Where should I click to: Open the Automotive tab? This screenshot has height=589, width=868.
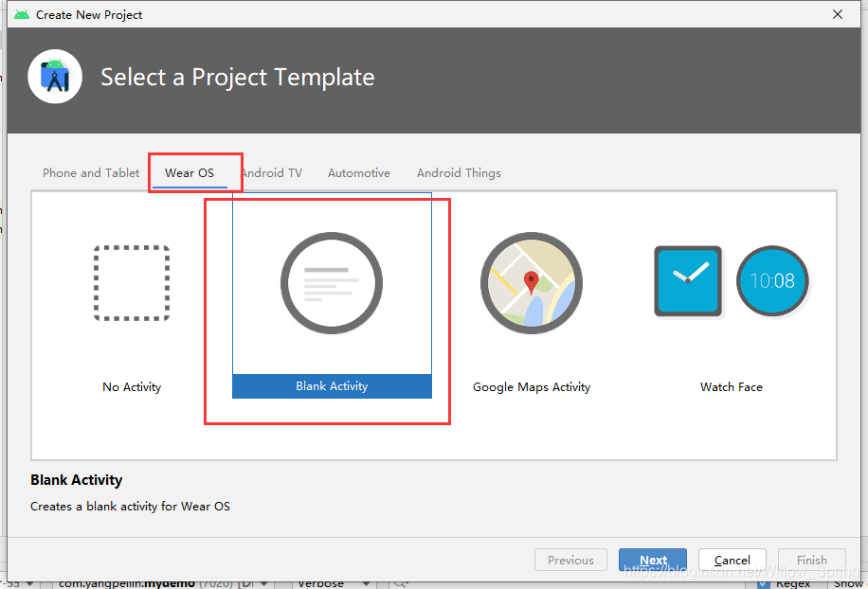pyautogui.click(x=359, y=173)
